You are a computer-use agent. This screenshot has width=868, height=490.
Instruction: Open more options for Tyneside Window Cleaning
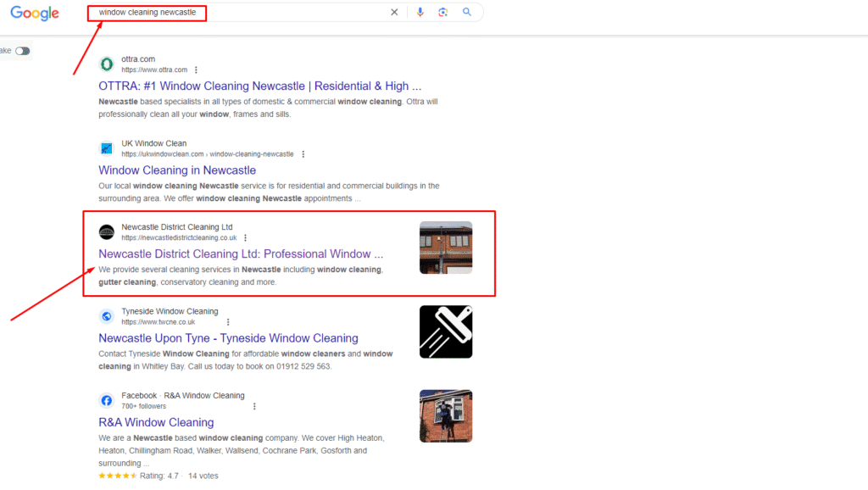(x=228, y=321)
